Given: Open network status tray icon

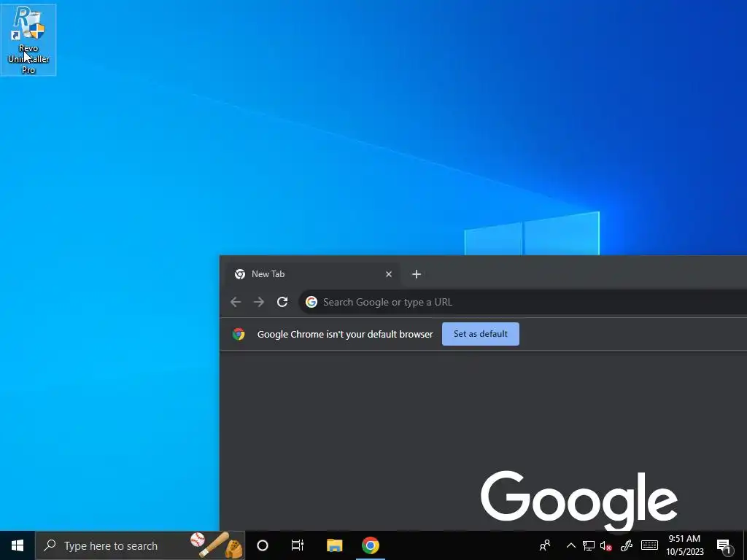Looking at the screenshot, I should (589, 545).
